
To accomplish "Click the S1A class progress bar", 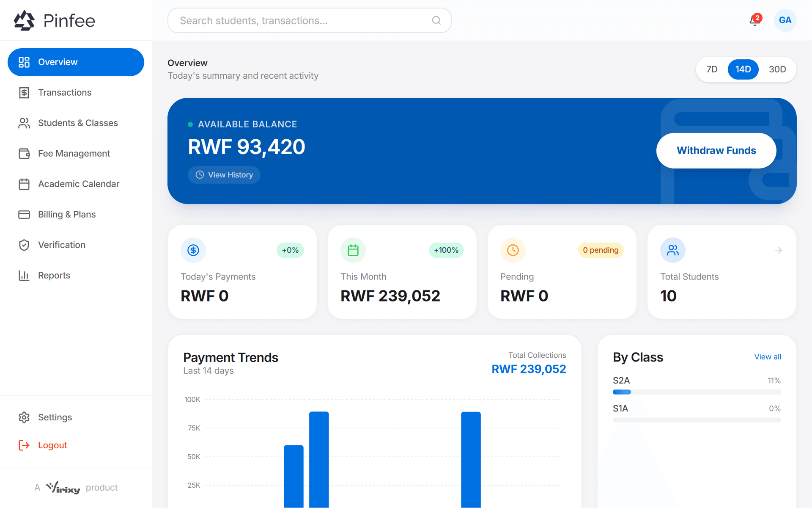I will [x=697, y=420].
